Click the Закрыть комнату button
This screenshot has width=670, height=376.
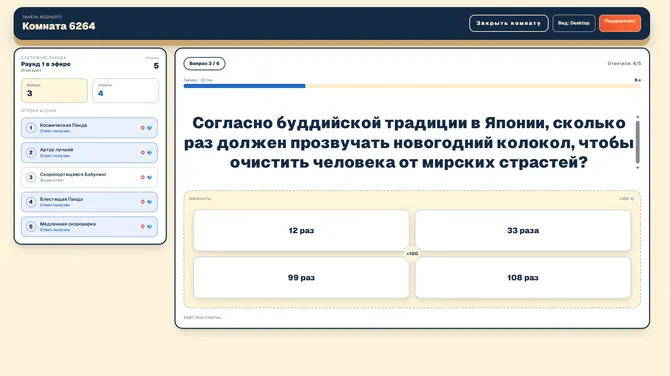click(x=508, y=23)
